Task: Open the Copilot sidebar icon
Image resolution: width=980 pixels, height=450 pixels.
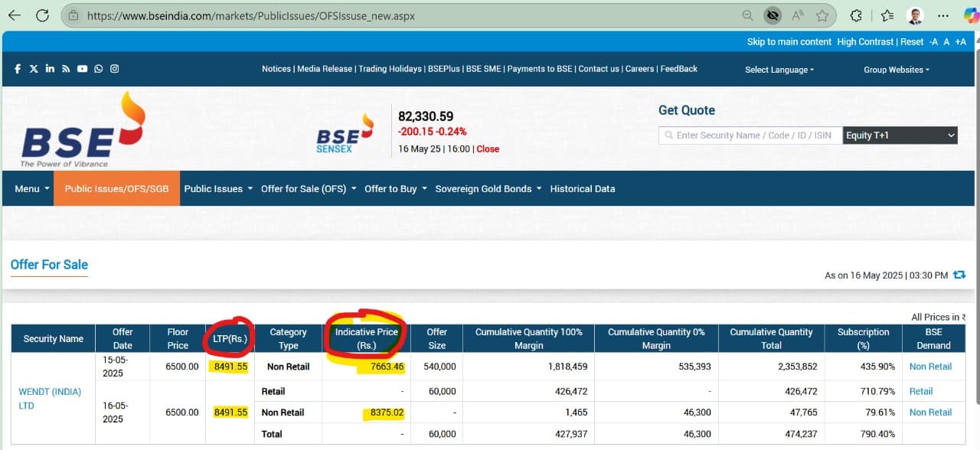Action: click(x=971, y=15)
